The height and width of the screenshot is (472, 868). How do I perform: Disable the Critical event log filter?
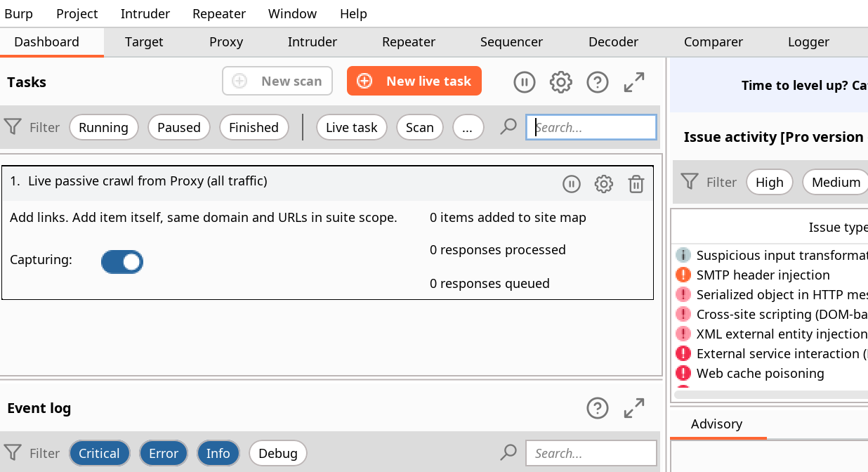pyautogui.click(x=99, y=453)
